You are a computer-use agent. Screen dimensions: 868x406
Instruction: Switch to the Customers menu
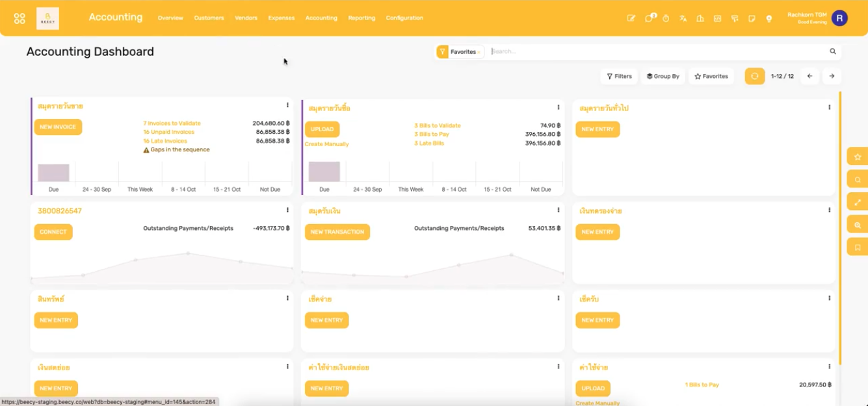[209, 18]
